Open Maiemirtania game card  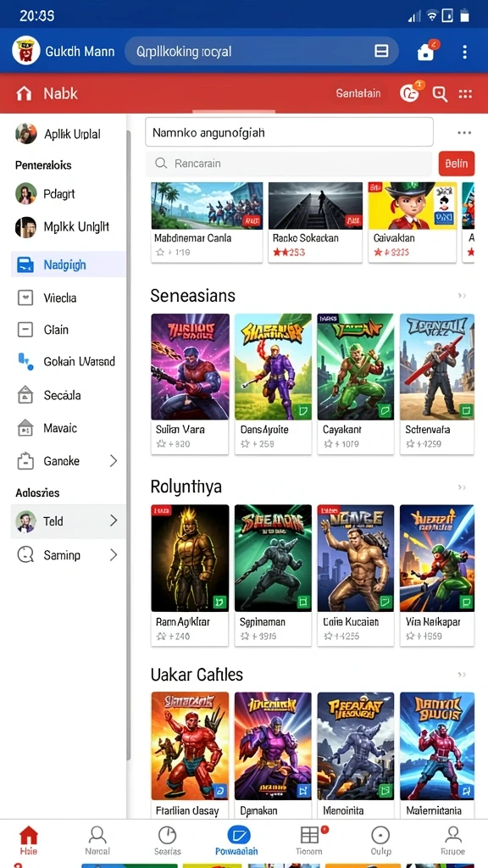point(437,755)
